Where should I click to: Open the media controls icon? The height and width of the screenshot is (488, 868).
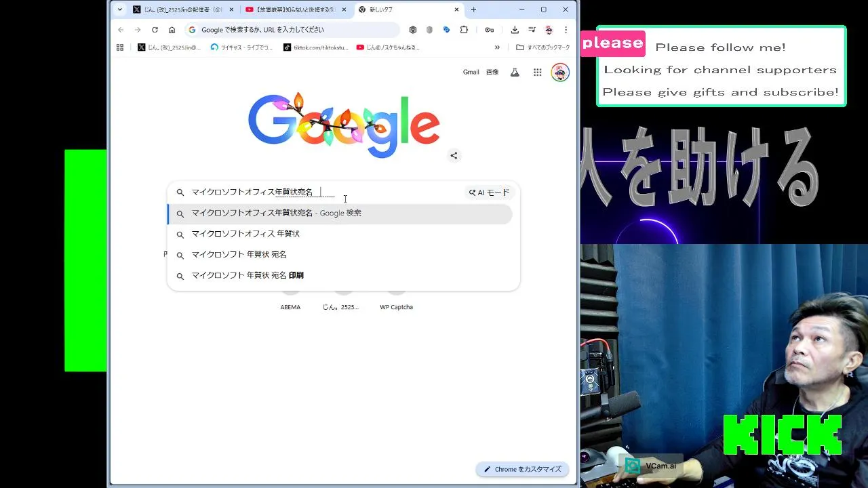point(532,30)
